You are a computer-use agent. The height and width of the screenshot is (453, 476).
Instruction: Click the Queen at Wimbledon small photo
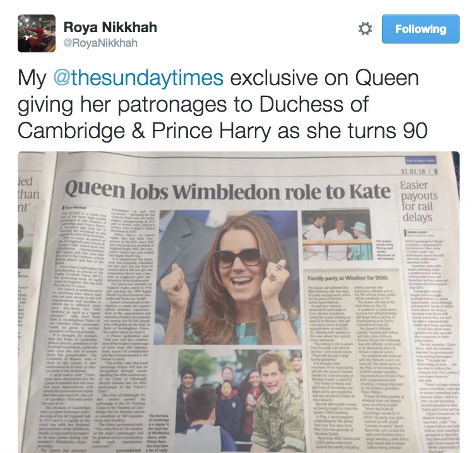point(336,236)
